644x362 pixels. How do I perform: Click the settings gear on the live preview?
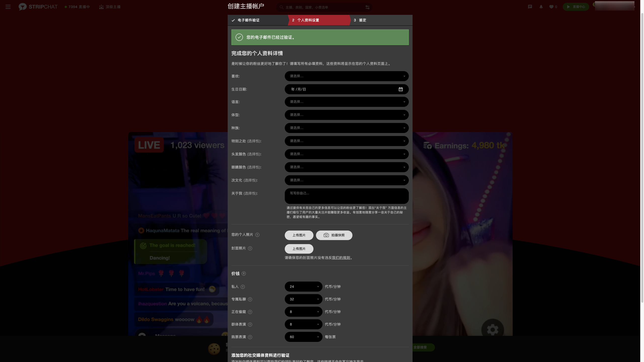coord(493,330)
